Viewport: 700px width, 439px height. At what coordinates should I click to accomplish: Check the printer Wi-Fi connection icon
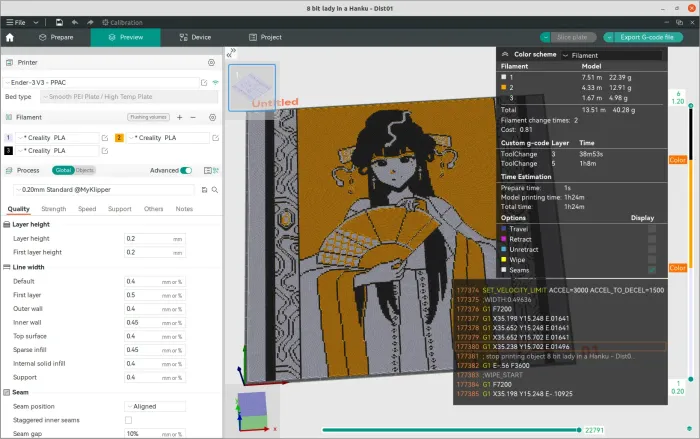(x=216, y=83)
